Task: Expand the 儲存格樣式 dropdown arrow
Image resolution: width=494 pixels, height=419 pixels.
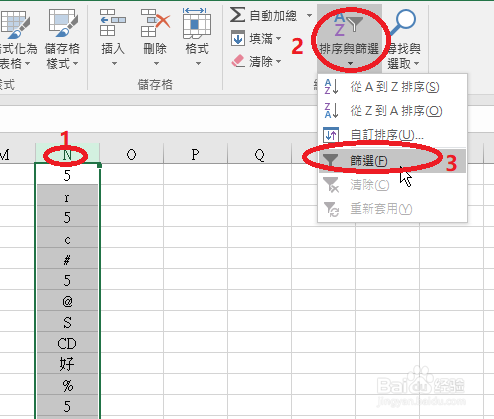Action: pyautogui.click(x=75, y=63)
